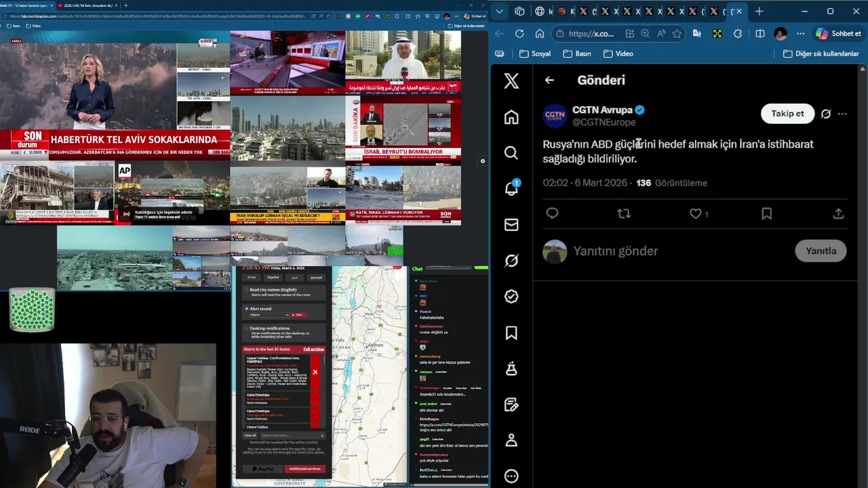Refresh the x.com page

(x=519, y=33)
